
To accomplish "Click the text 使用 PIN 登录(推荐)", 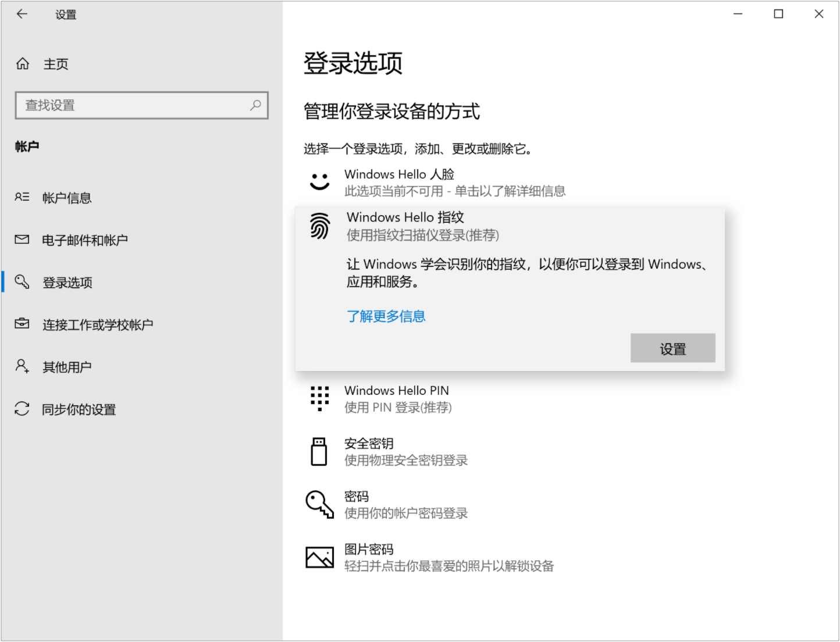I will (398, 408).
